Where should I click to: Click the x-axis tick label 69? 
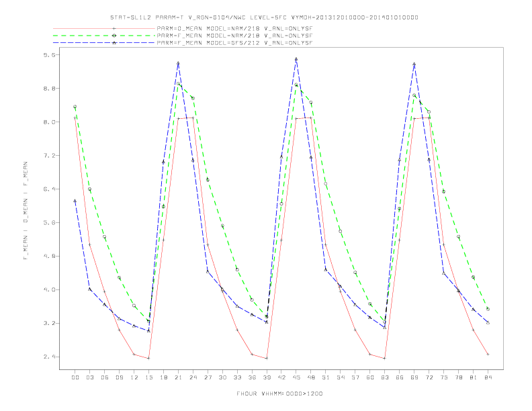pos(414,377)
